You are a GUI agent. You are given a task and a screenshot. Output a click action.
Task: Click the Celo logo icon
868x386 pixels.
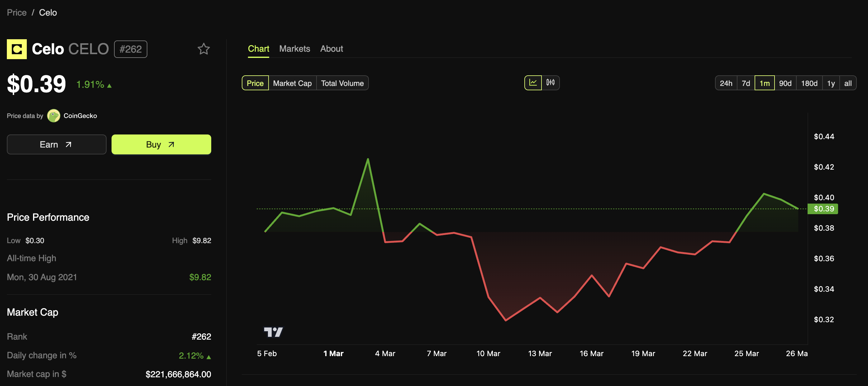coord(17,49)
